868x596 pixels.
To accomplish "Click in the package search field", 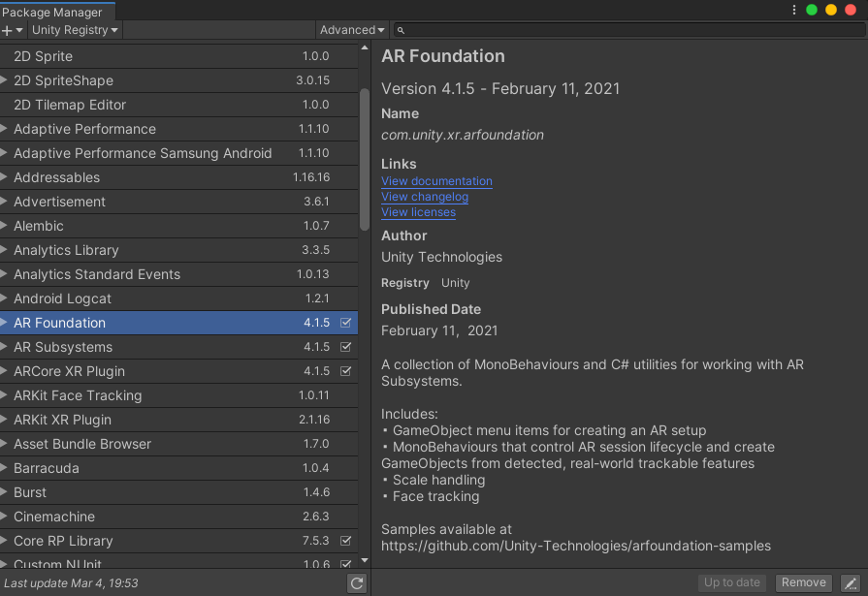I will click(x=630, y=31).
